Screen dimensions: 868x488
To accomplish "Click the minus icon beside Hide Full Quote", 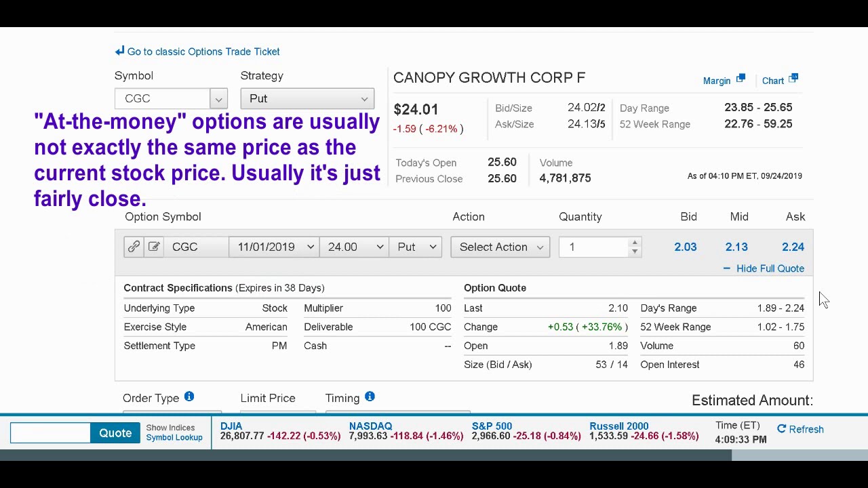I will (x=726, y=268).
